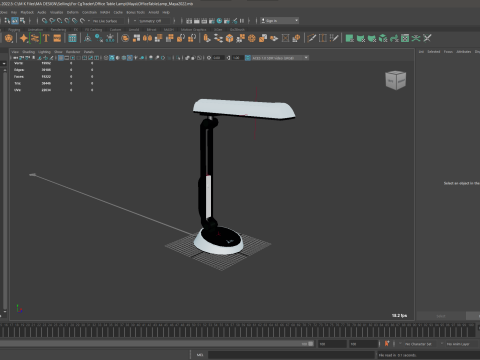Screen dimensions: 480x360
Task: Click the Type text tool shelf icon
Action: tap(46, 38)
